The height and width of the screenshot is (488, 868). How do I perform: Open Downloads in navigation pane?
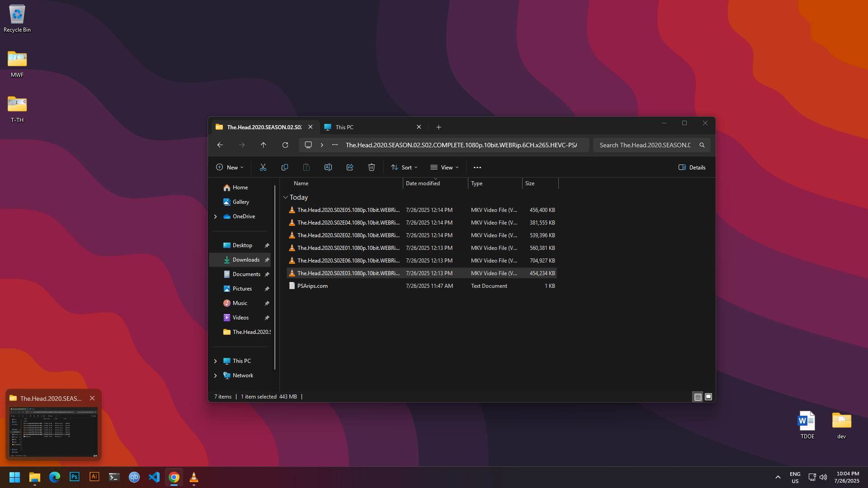coord(240,260)
